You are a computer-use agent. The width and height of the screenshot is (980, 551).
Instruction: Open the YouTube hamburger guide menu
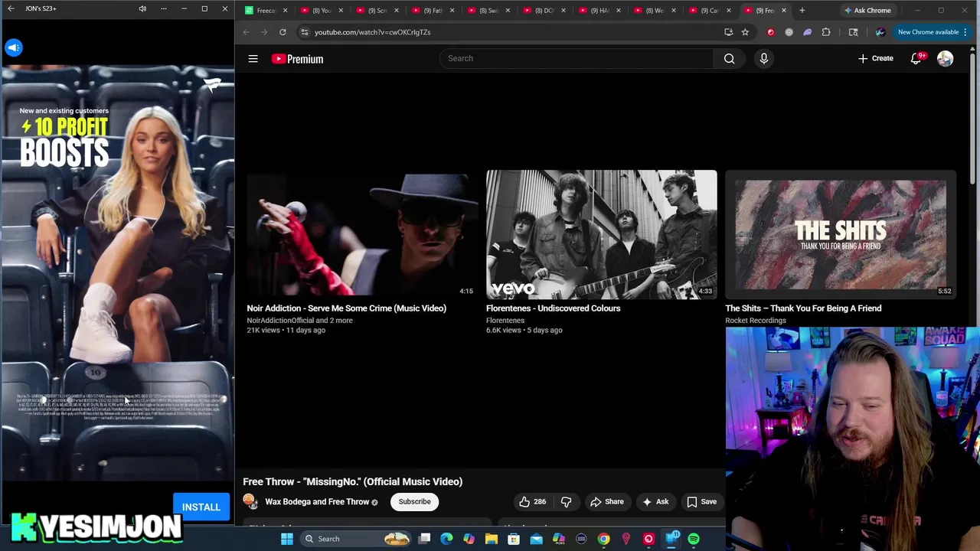pos(253,59)
